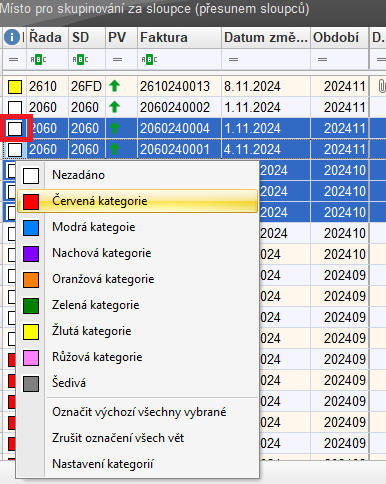Click the purple swatch in category menu
Viewport: 386px width, 484px height.
tap(31, 254)
